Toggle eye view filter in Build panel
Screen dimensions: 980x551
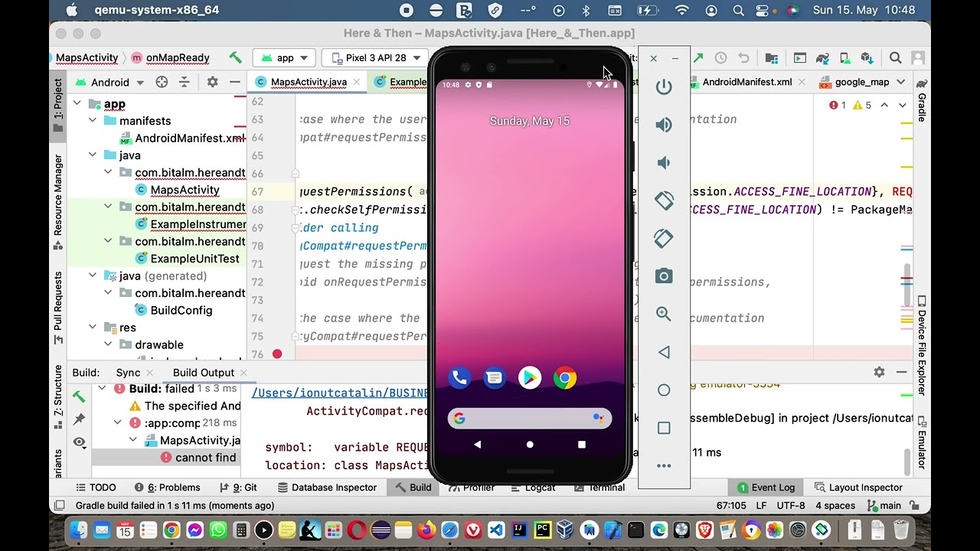[79, 442]
